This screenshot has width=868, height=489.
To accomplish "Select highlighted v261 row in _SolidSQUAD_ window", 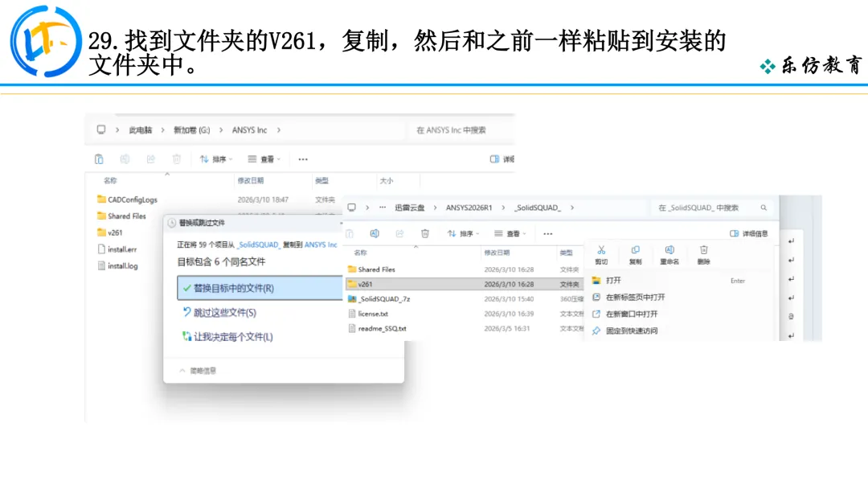I will (x=464, y=284).
